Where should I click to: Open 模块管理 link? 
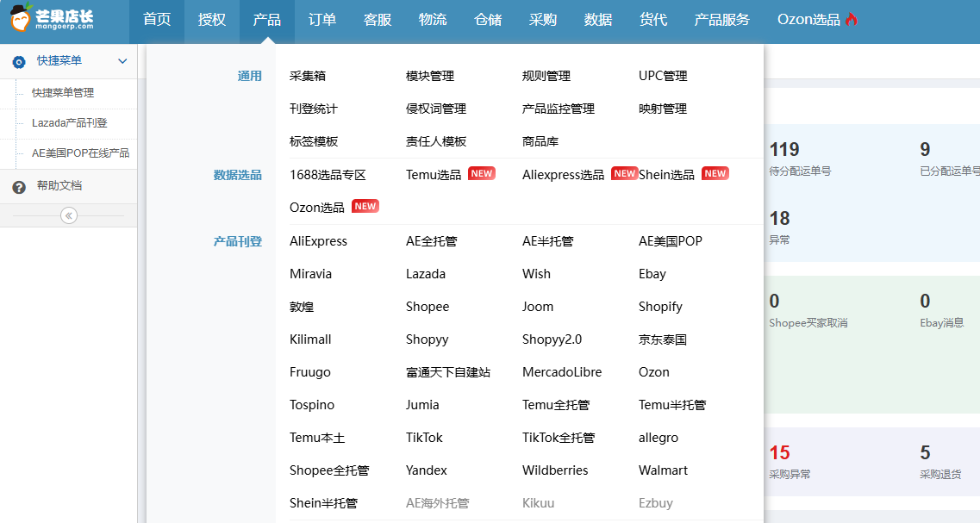pyautogui.click(x=430, y=76)
